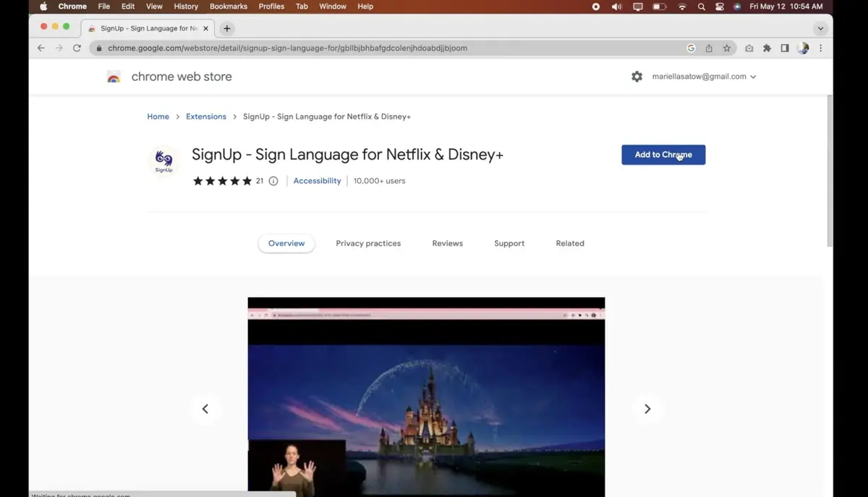
Task: Open the Edit menu
Action: tap(128, 7)
